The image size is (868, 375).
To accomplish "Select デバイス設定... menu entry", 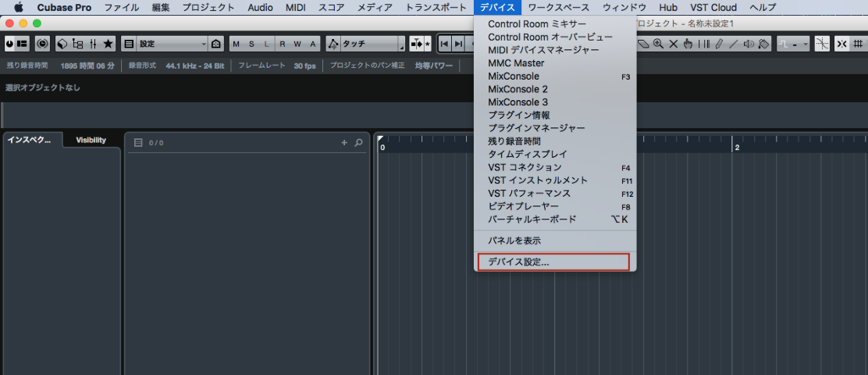I will coord(553,262).
